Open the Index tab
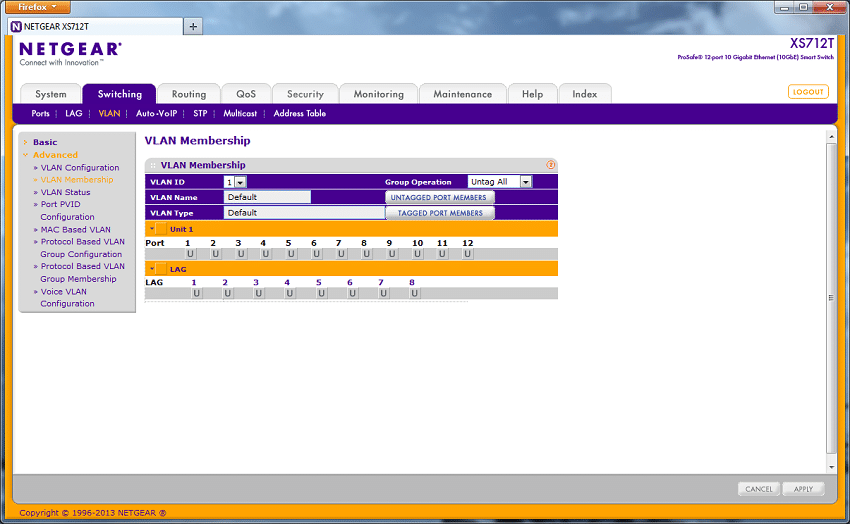Viewport: 850px width, 524px height. pyautogui.click(x=584, y=94)
